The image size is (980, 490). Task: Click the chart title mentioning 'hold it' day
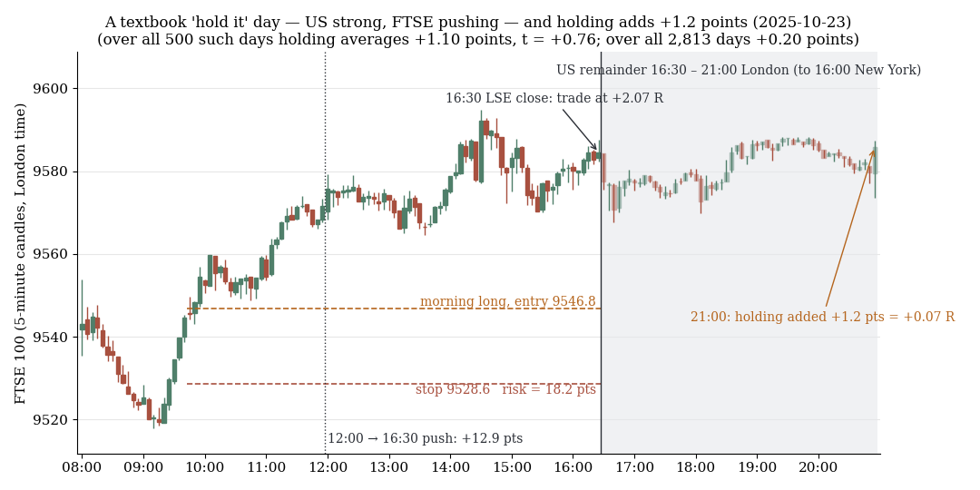point(478,23)
